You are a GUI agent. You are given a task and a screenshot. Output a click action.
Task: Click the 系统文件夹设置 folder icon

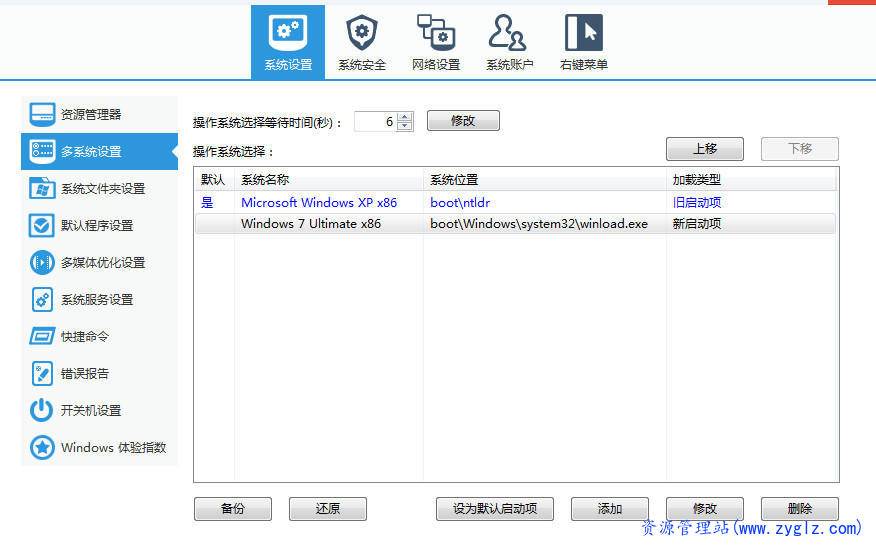[42, 188]
